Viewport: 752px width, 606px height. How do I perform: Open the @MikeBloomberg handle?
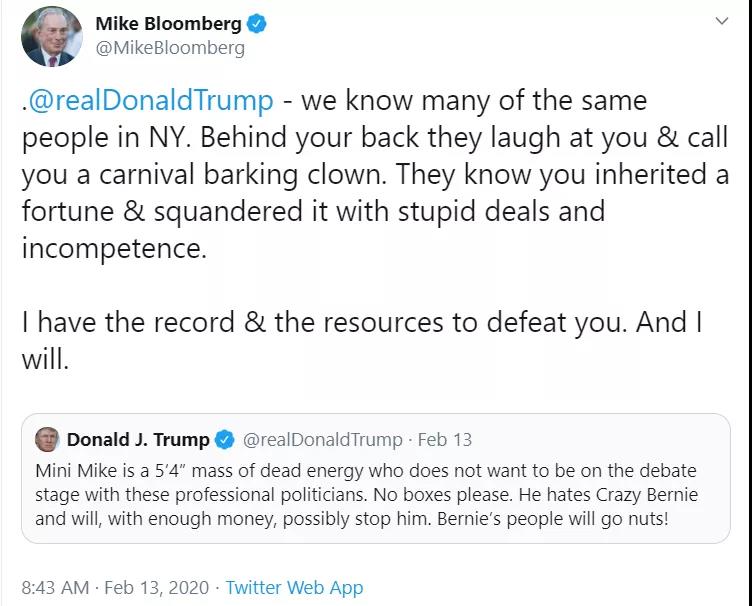coord(169,47)
